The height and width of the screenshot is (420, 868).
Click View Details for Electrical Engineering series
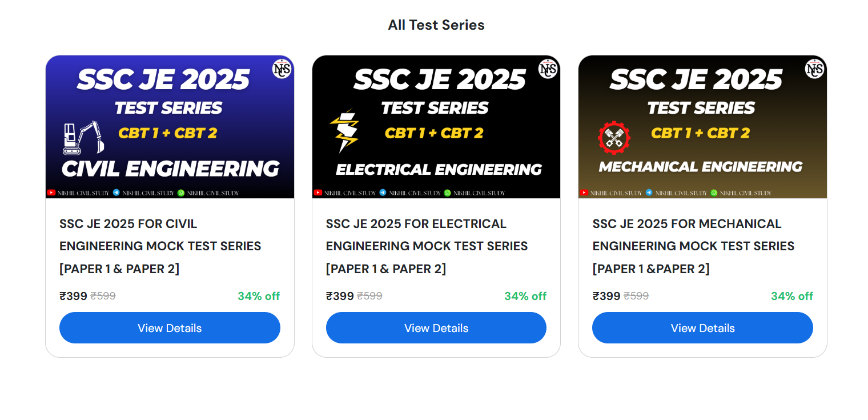pos(436,328)
